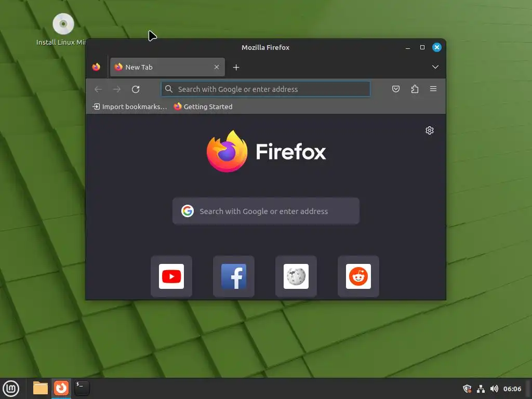
Task: Click the Firefox logo on new tab page
Action: click(227, 151)
